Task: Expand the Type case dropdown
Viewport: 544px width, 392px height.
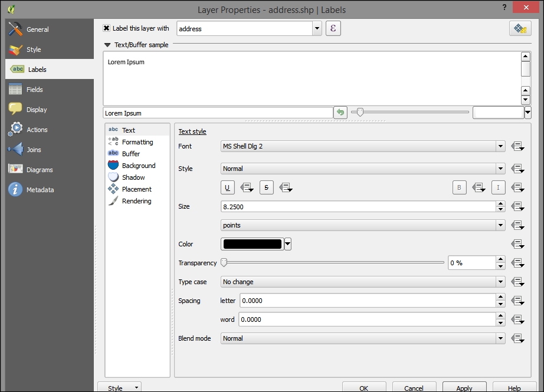Action: [x=363, y=282]
